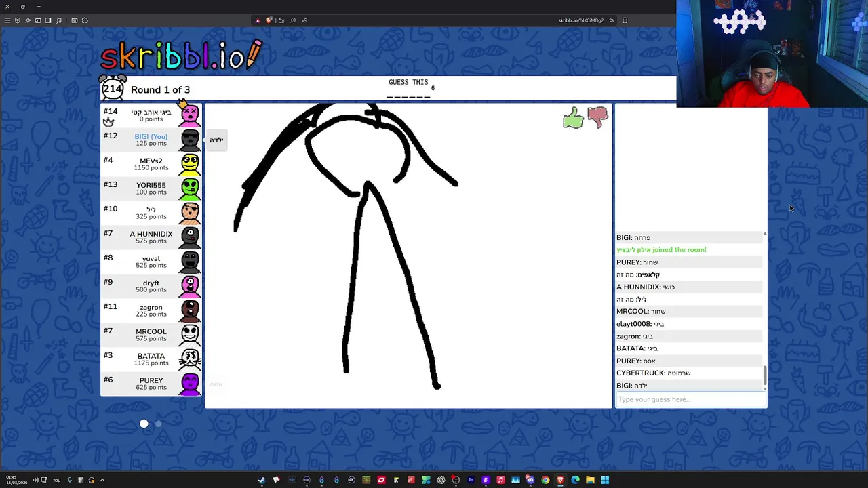Click player row 'yuval 525 points'

point(151,261)
